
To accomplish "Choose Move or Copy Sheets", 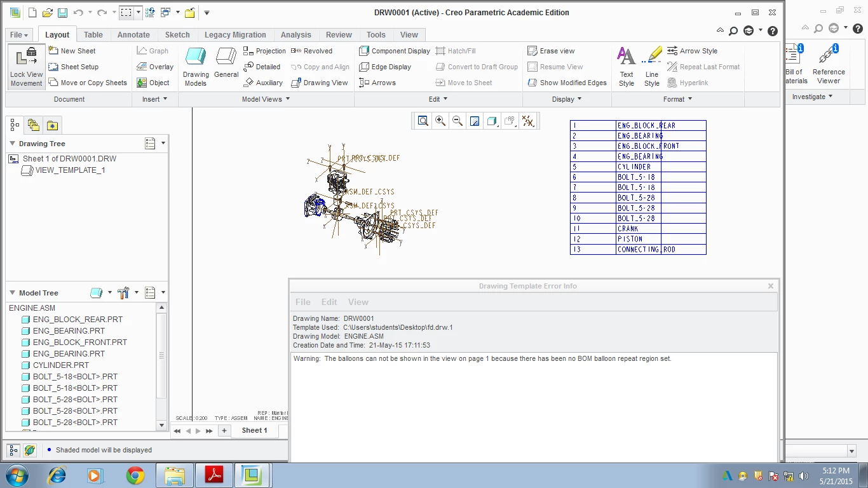I will click(x=88, y=83).
